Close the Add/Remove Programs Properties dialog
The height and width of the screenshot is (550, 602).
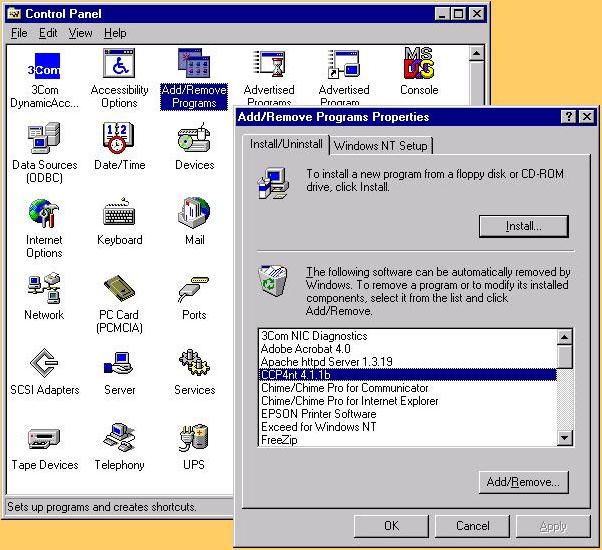point(587,117)
